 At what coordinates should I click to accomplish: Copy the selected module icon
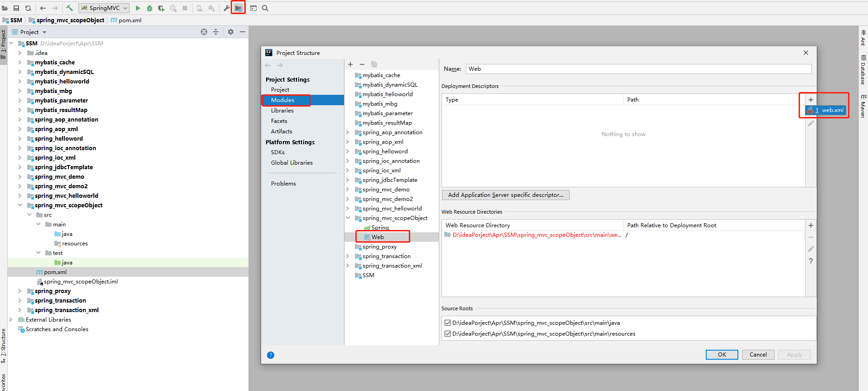[x=374, y=64]
